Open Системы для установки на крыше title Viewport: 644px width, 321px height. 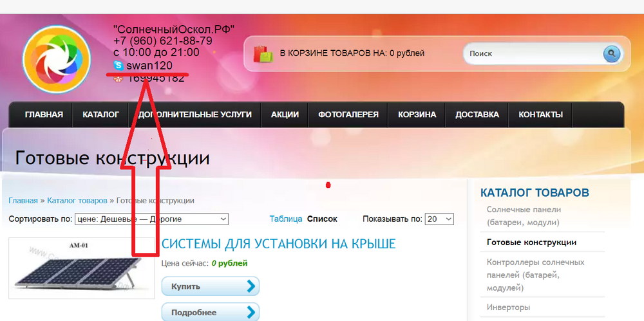click(278, 244)
